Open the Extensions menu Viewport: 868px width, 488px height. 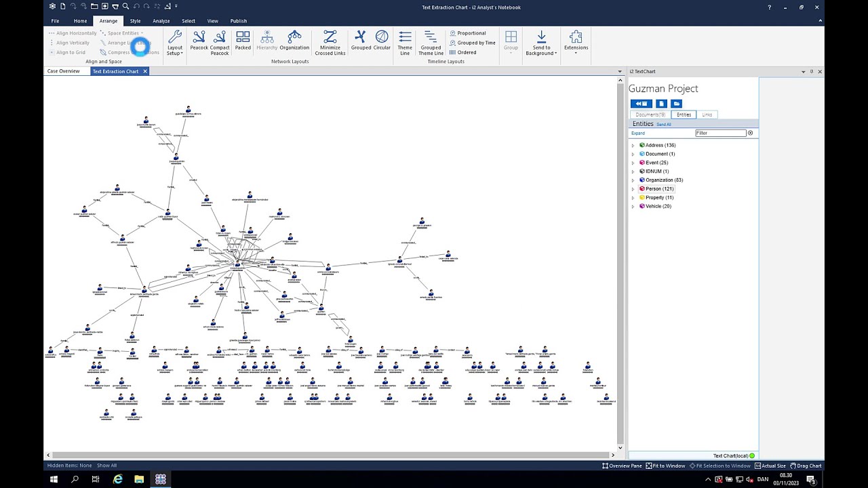(x=576, y=42)
